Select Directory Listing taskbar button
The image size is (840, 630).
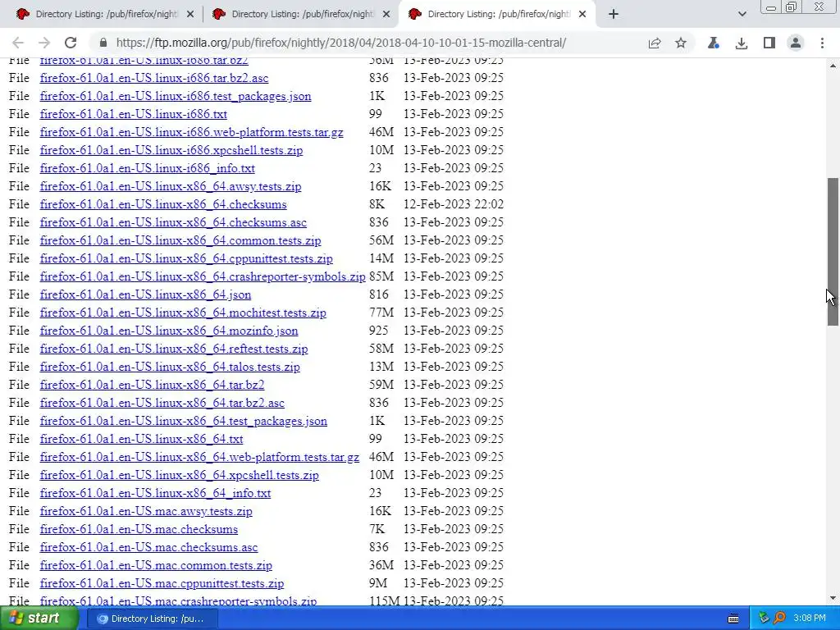[151, 619]
